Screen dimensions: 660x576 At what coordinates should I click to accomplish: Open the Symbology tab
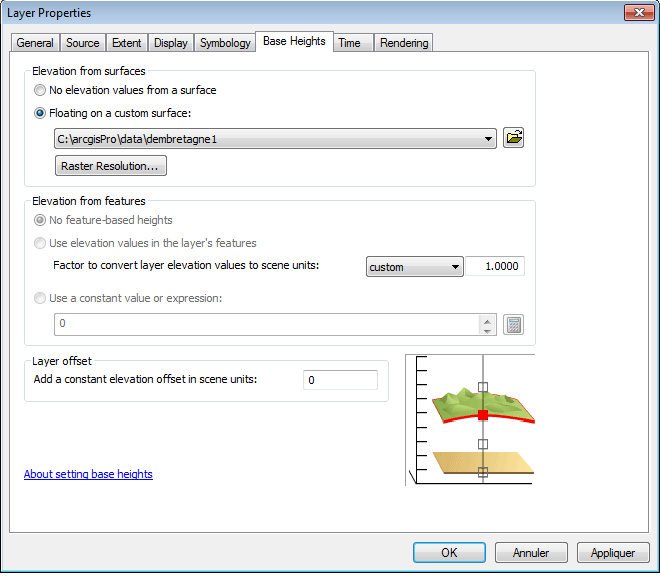(225, 43)
